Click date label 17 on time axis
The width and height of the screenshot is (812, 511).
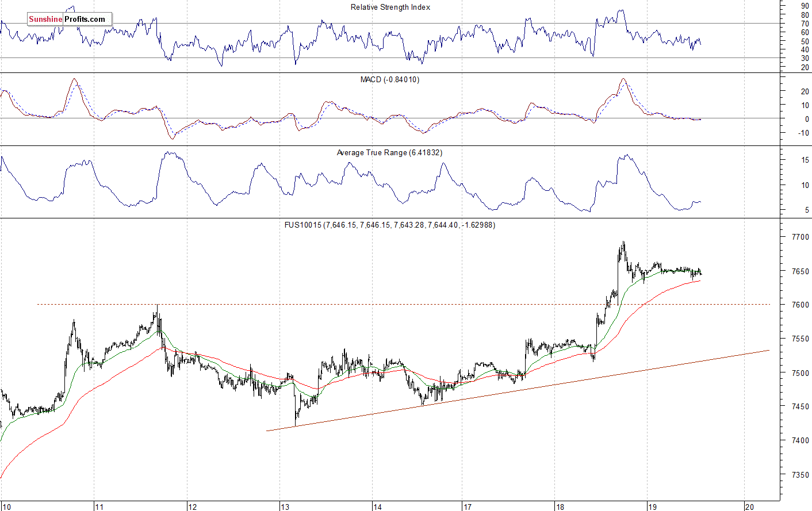pyautogui.click(x=468, y=507)
